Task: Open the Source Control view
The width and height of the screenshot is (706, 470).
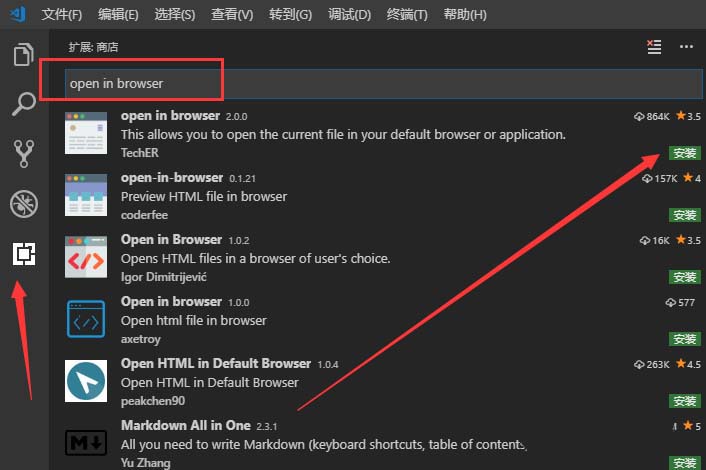Action: (x=23, y=154)
